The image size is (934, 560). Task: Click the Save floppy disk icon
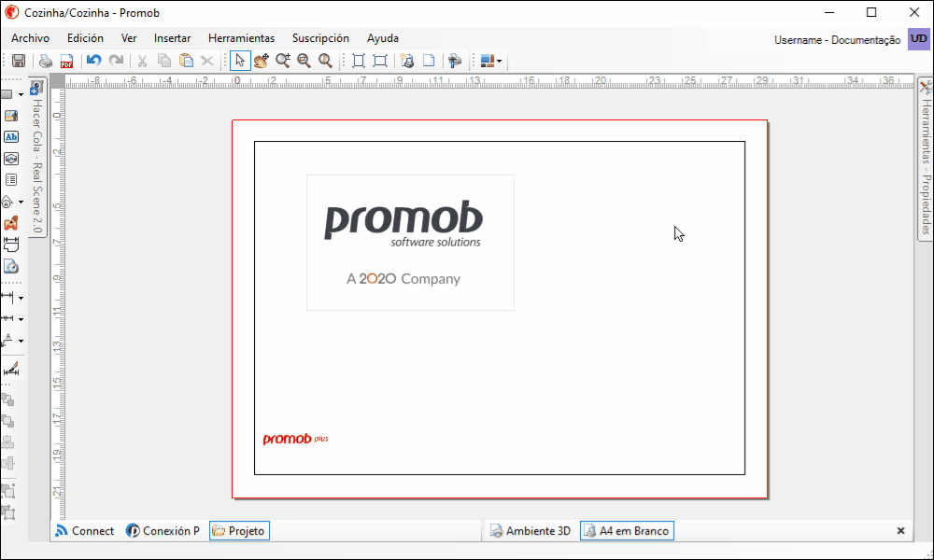[x=19, y=61]
